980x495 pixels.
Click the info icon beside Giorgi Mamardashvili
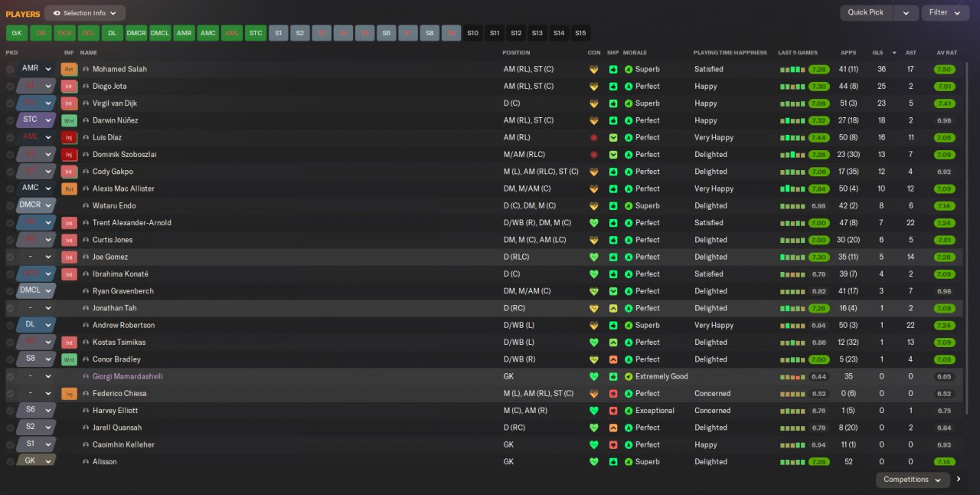point(86,376)
